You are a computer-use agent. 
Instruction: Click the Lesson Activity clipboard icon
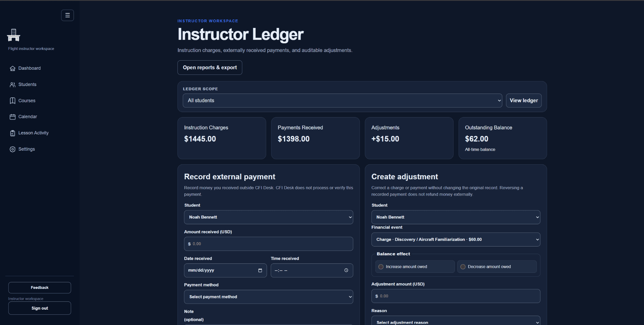tap(13, 133)
